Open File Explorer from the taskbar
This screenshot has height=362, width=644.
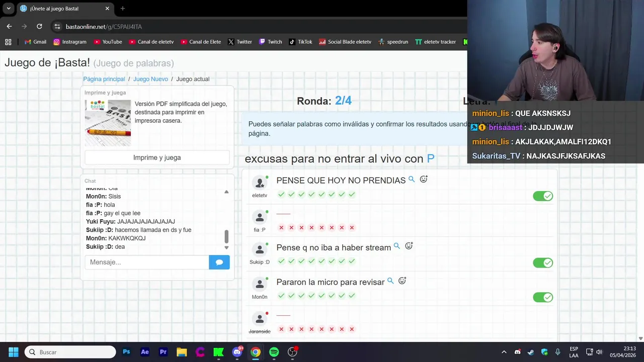coord(182,352)
